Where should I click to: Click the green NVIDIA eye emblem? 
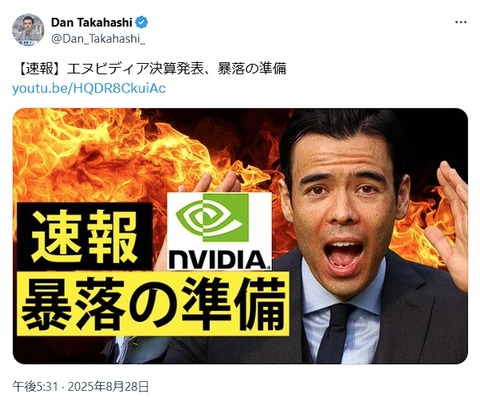pyautogui.click(x=213, y=218)
